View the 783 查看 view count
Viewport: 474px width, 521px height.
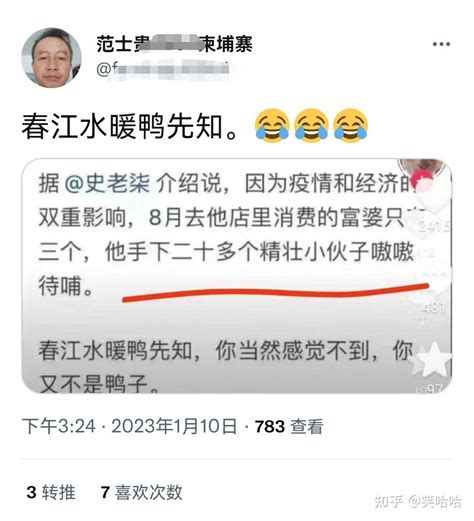point(289,426)
